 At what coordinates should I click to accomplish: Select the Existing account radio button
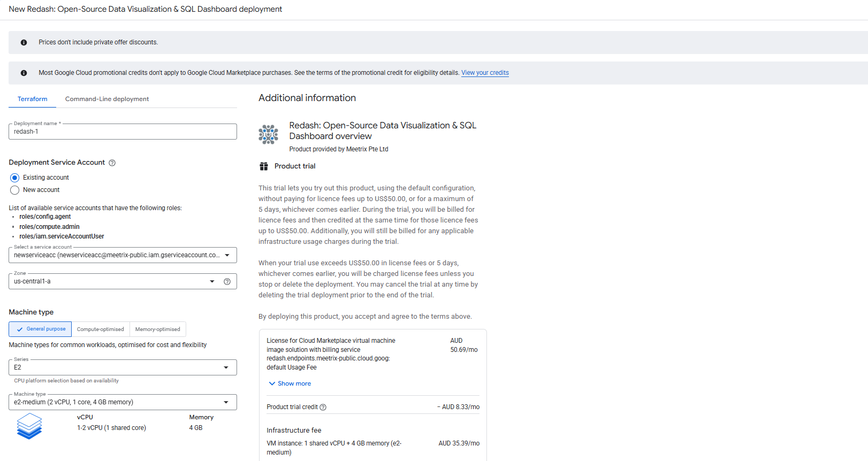15,178
